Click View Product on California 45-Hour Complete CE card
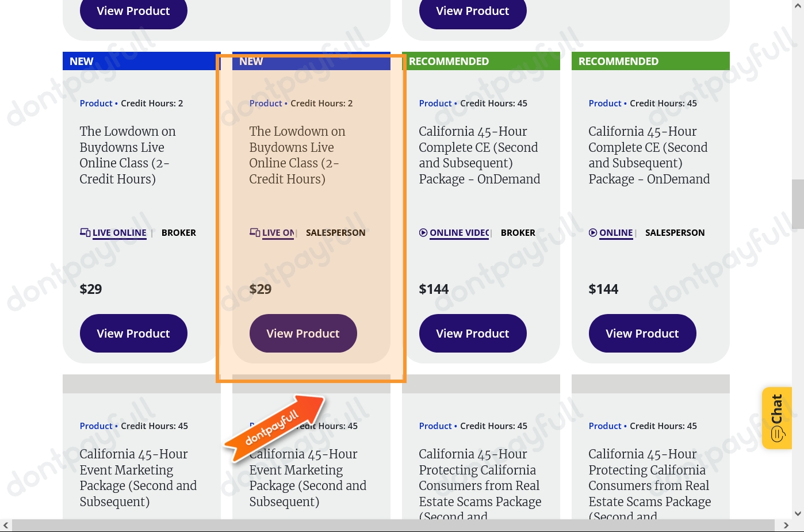 [x=473, y=333]
